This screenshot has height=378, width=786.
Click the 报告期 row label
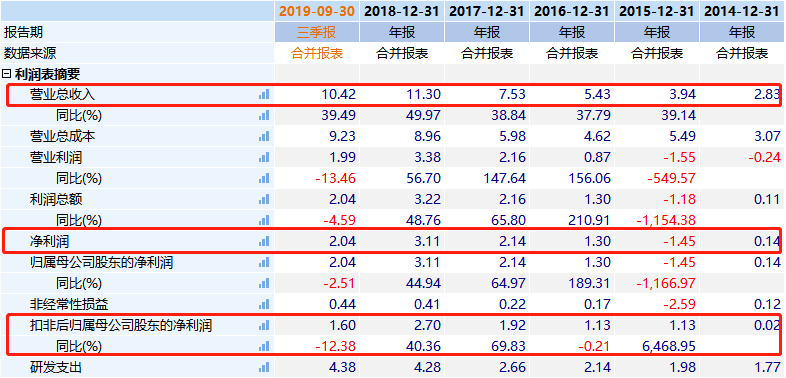click(23, 33)
